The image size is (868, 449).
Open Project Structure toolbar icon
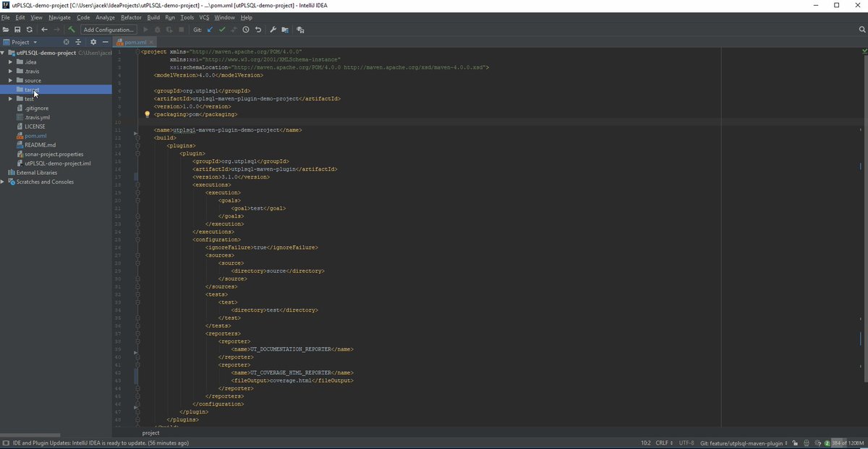(x=285, y=30)
